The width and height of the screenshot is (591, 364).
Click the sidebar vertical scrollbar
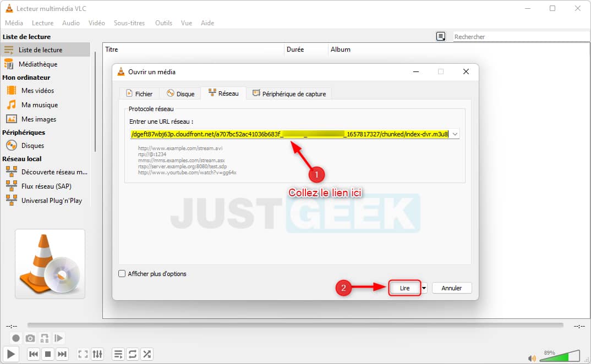coord(95,102)
